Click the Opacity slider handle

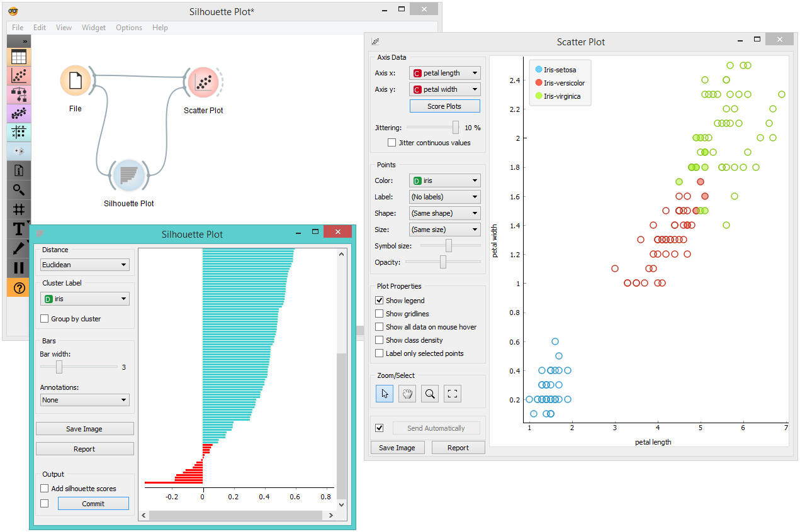(x=443, y=262)
